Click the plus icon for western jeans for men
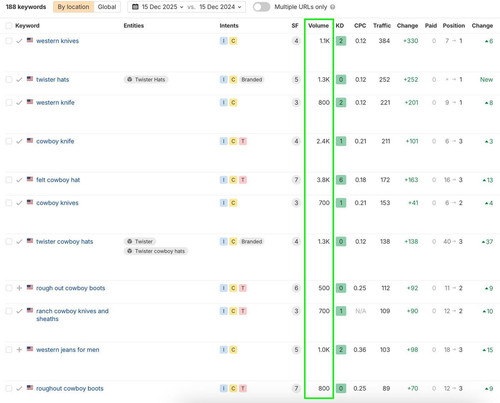Viewport: 500px width, 403px height. coord(19,350)
